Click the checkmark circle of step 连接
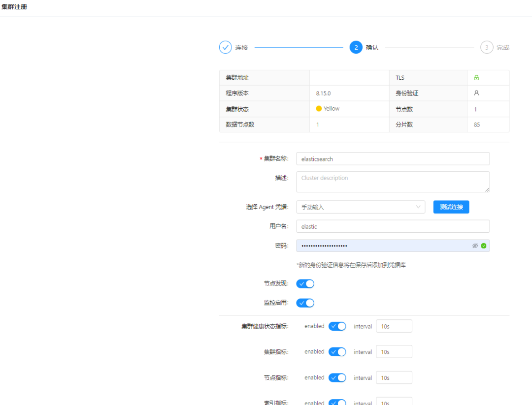This screenshot has width=532, height=405. tap(225, 47)
